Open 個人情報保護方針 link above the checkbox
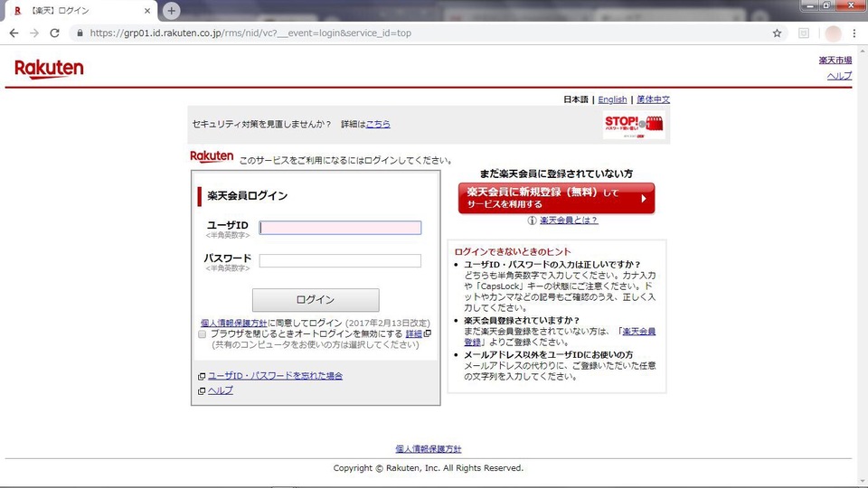 [x=233, y=323]
